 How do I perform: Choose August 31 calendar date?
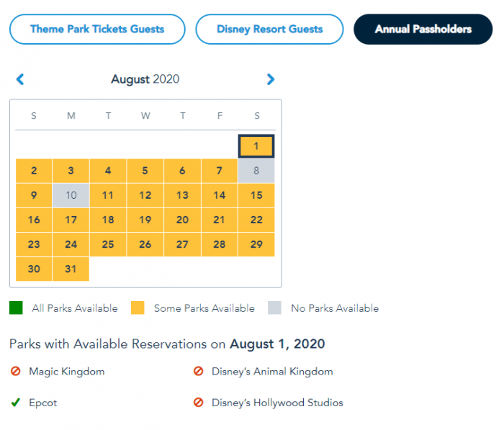tap(71, 269)
